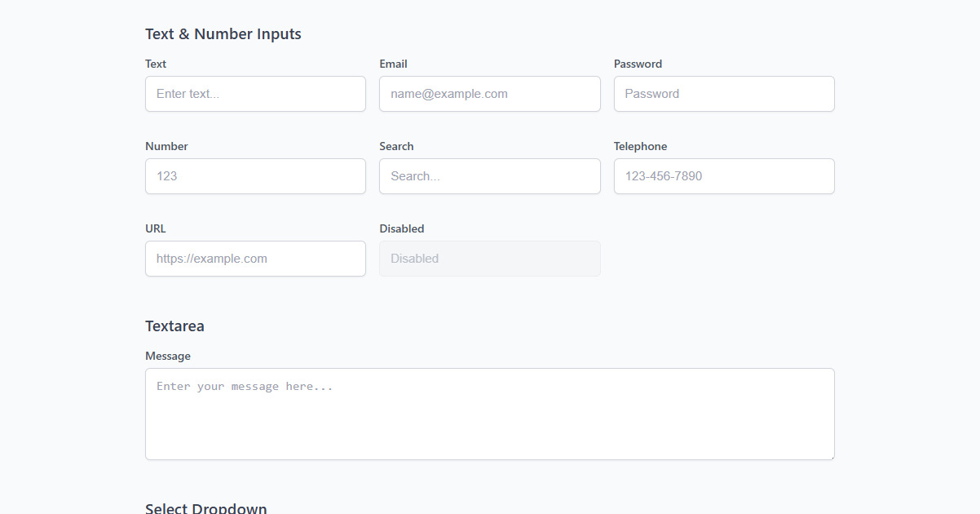The height and width of the screenshot is (514, 980).
Task: Focus the Email input with name@example.com placeholder
Action: [x=490, y=94]
